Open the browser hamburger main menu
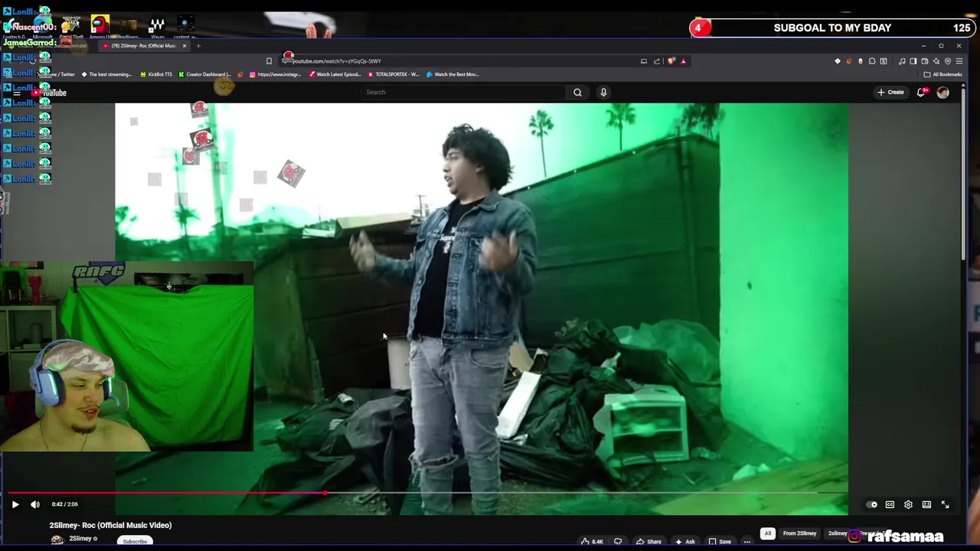The height and width of the screenshot is (551, 980). click(x=959, y=61)
